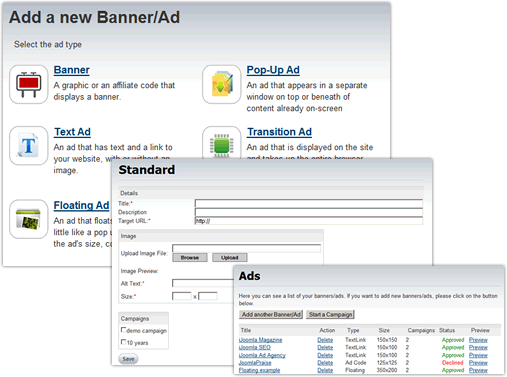Focus the Description field in Standard form
This screenshot has width=507, height=377.
tap(309, 212)
